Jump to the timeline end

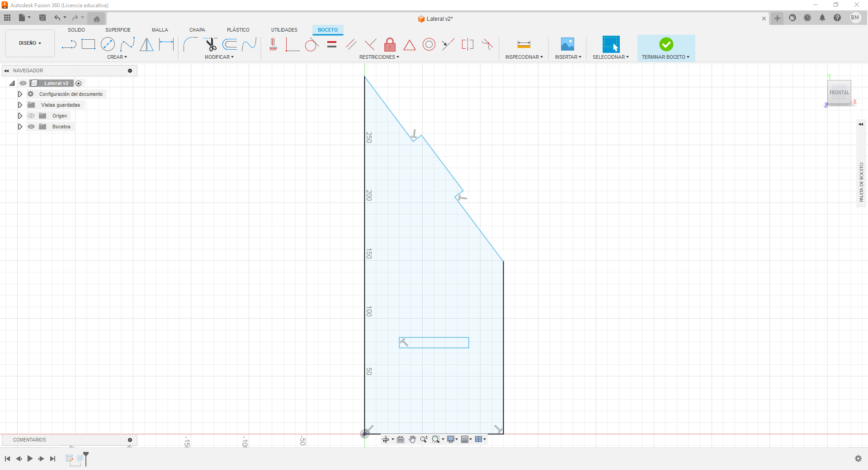click(53, 459)
